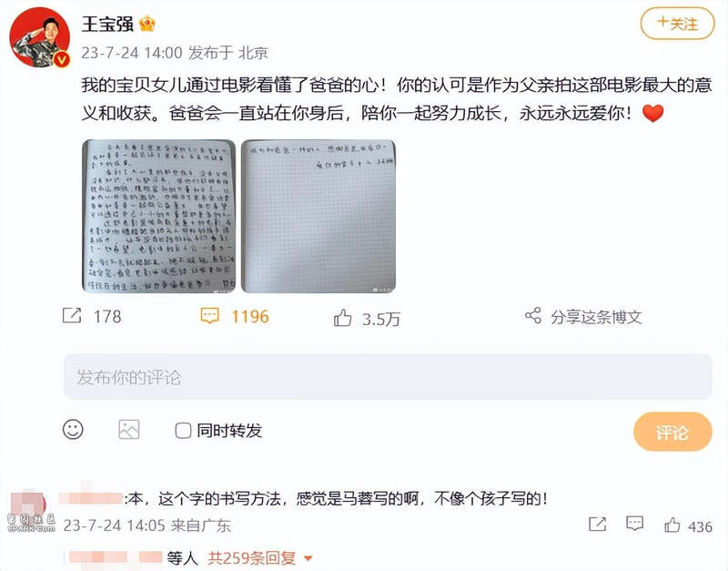This screenshot has width=728, height=571.
Task: Click the 分享这条博文 link
Action: coord(596,317)
